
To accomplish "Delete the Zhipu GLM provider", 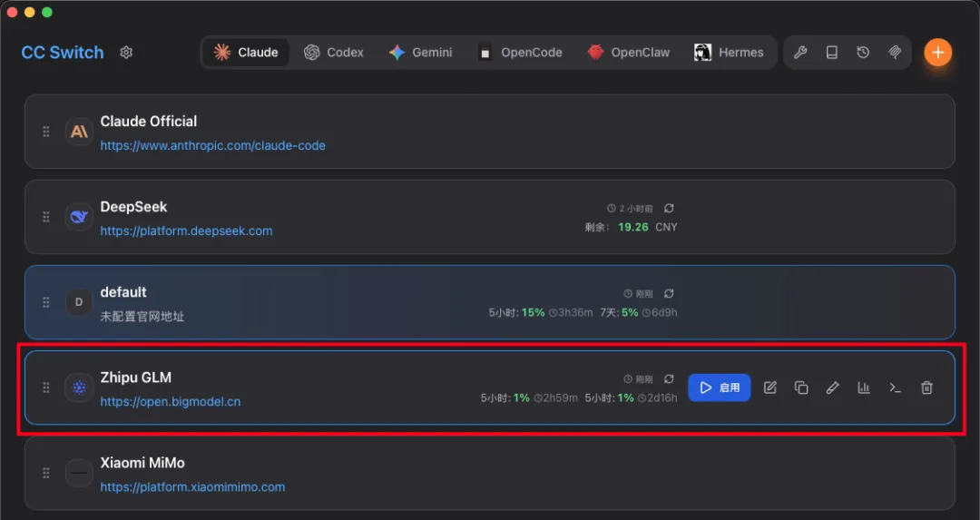I will 926,388.
